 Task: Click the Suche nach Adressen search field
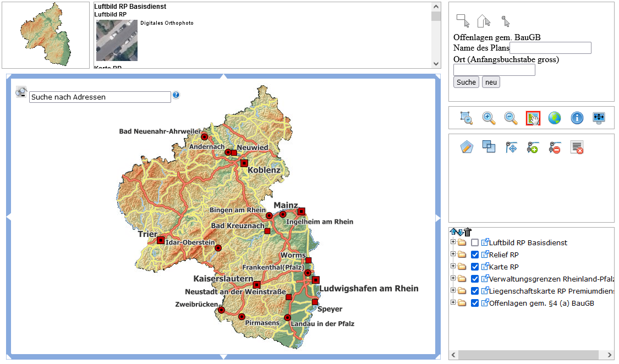pos(100,97)
